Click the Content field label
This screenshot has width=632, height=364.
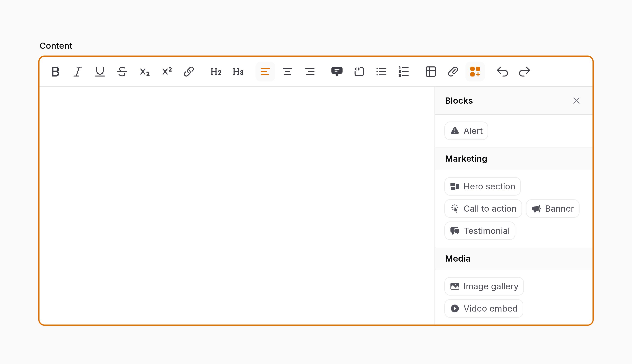tap(56, 46)
